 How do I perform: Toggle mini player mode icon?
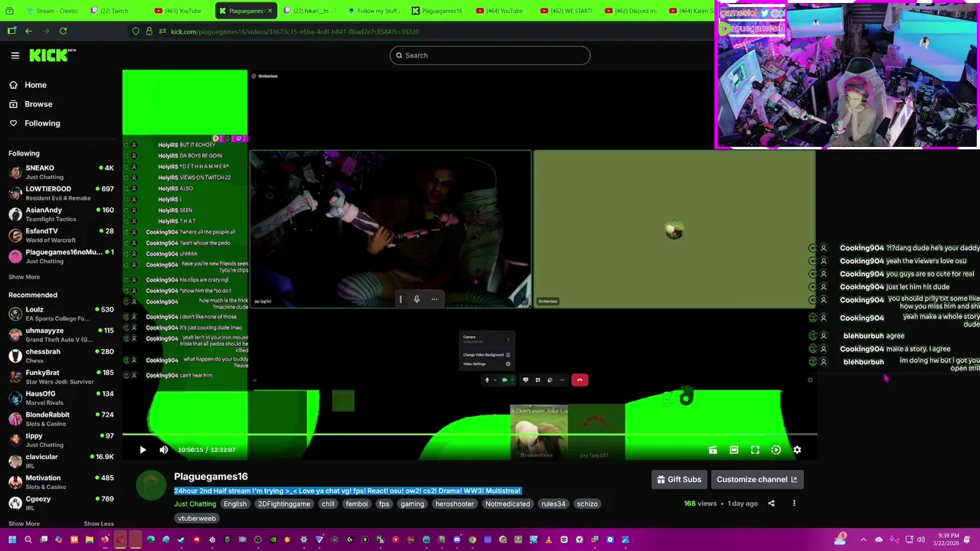pyautogui.click(x=713, y=450)
